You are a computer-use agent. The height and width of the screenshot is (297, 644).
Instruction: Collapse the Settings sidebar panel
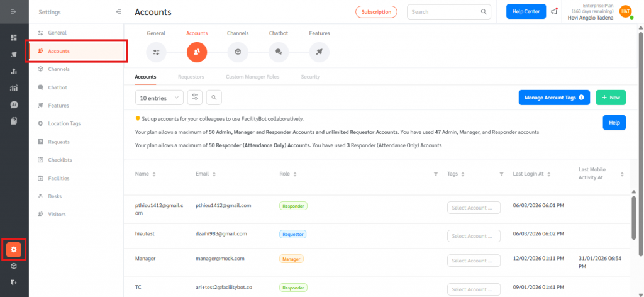[x=119, y=12]
